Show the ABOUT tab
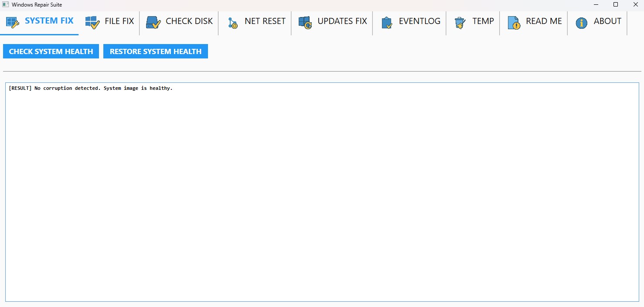This screenshot has height=307, width=644. click(x=598, y=23)
